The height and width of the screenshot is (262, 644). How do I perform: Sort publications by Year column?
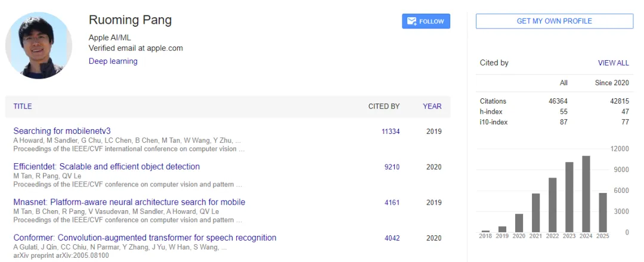[432, 107]
